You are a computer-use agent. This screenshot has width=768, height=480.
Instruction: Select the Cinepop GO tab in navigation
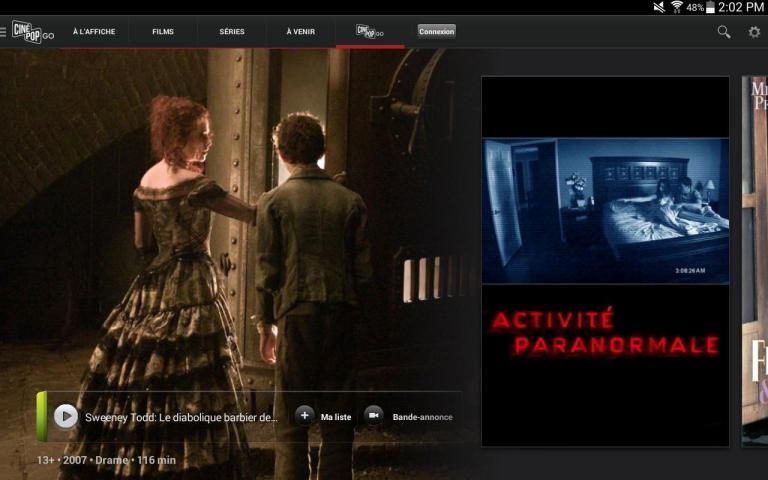(370, 32)
